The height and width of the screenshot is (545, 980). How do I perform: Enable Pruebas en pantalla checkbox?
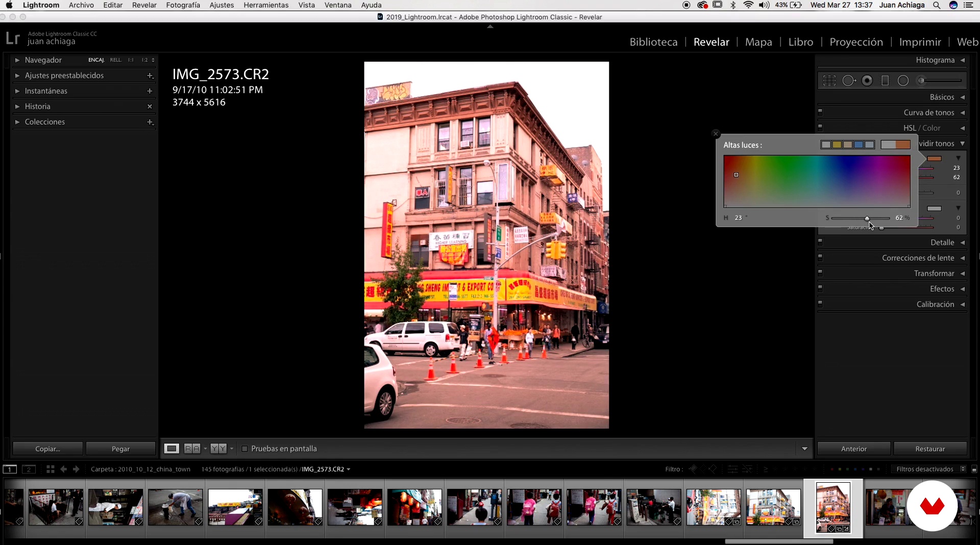click(x=244, y=449)
